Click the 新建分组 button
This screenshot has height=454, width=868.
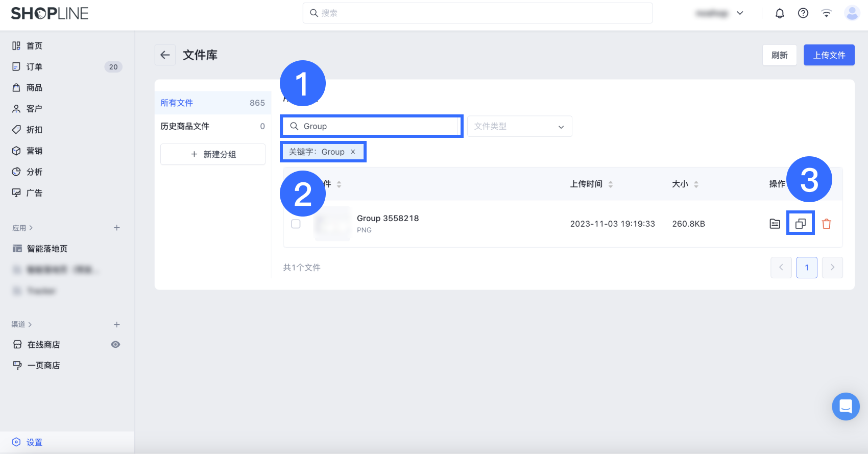pyautogui.click(x=213, y=154)
